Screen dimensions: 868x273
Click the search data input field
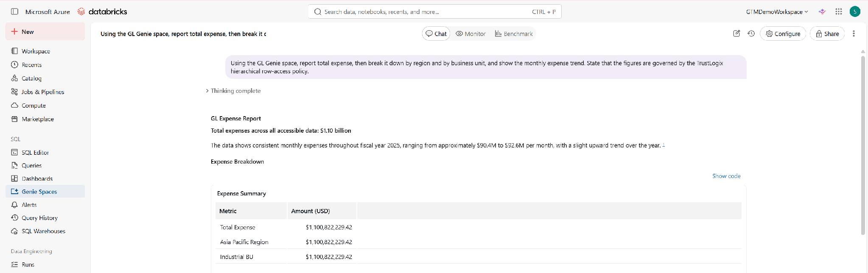tap(435, 11)
